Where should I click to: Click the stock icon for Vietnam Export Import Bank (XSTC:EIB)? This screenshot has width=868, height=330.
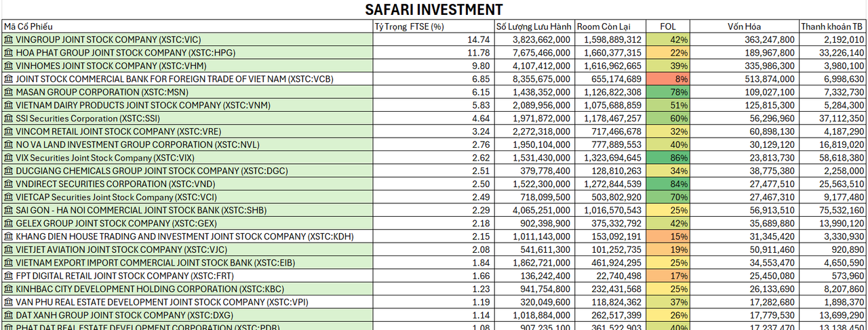click(9, 263)
